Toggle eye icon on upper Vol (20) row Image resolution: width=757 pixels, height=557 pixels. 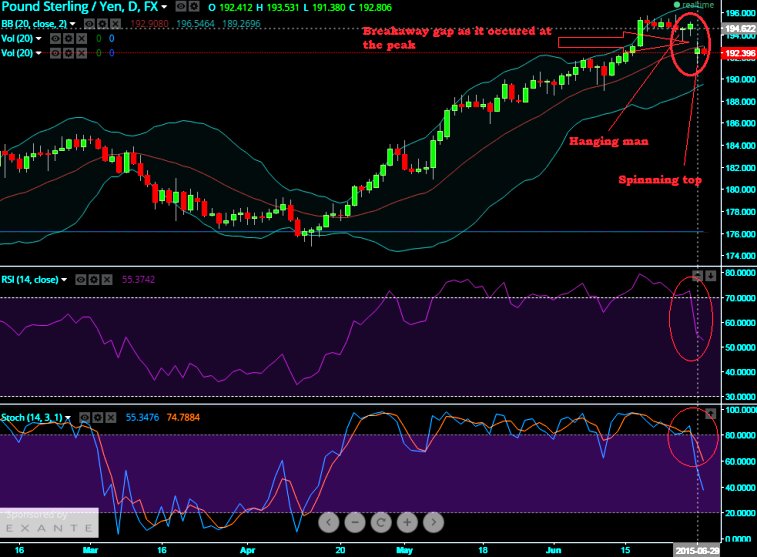tap(56, 39)
